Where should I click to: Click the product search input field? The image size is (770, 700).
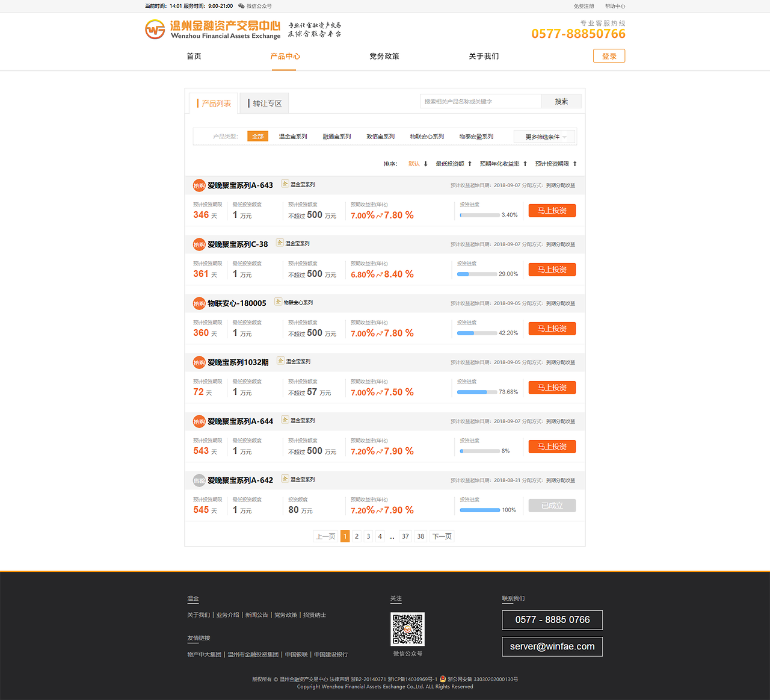(480, 102)
